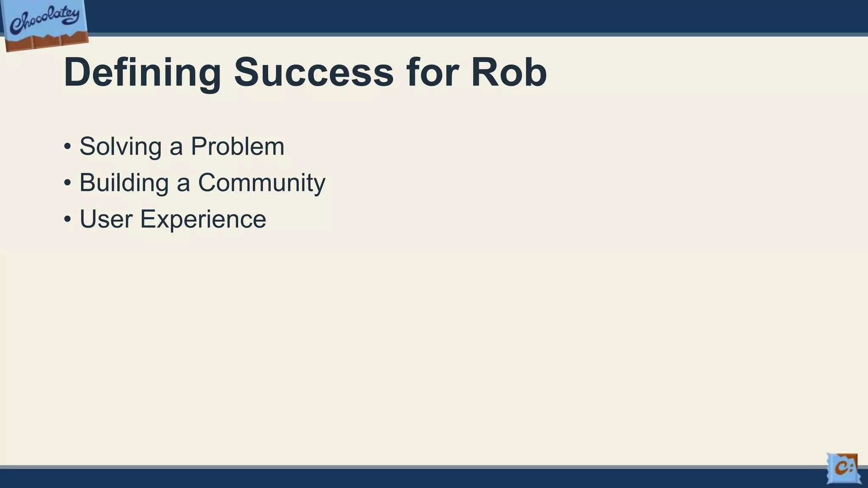This screenshot has width=868, height=488.
Task: Click the word Solving in the first bullet
Action: click(121, 147)
